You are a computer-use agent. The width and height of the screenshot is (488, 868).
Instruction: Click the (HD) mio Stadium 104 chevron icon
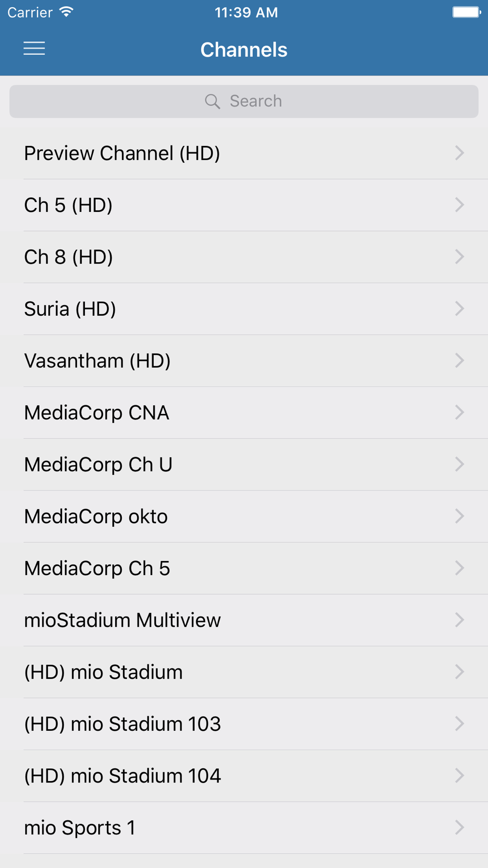[x=459, y=775]
